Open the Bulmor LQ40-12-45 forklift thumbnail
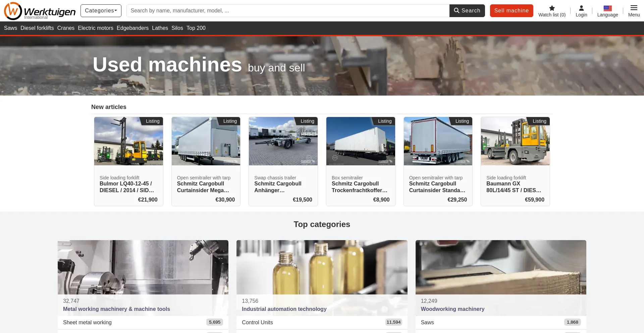The image size is (644, 333). click(x=128, y=141)
